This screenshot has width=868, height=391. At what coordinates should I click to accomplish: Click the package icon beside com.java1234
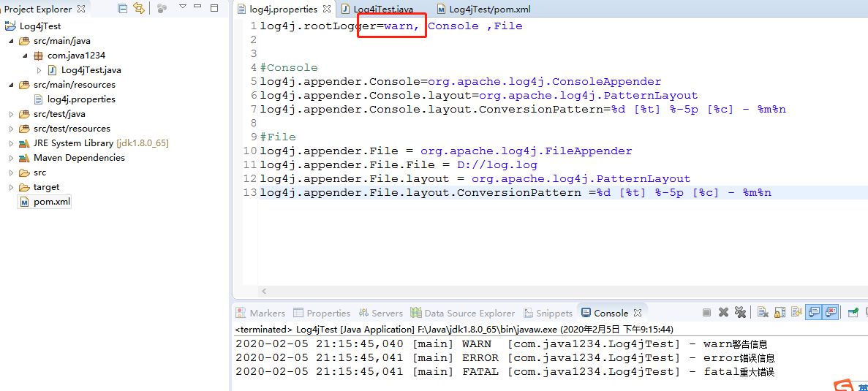point(38,56)
